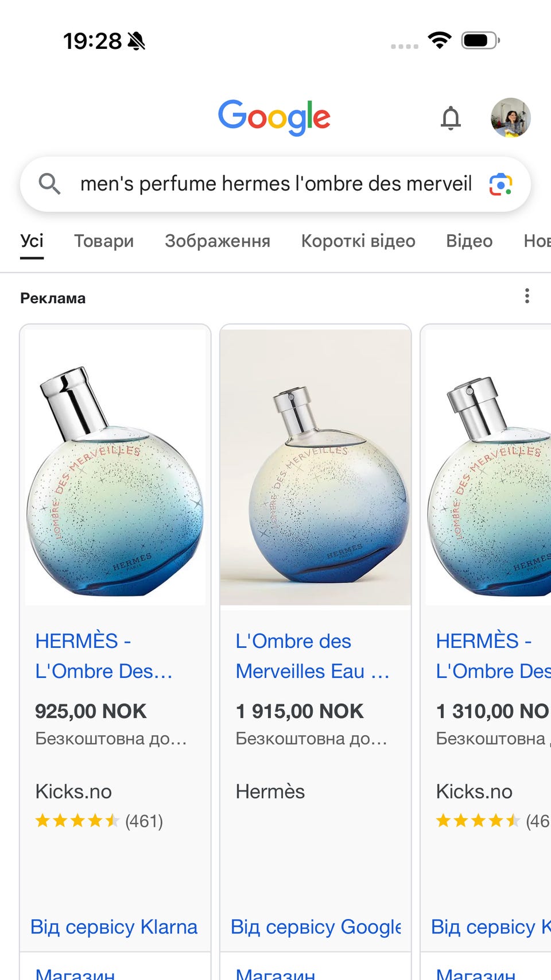Open the account profile avatar

pos(510,118)
